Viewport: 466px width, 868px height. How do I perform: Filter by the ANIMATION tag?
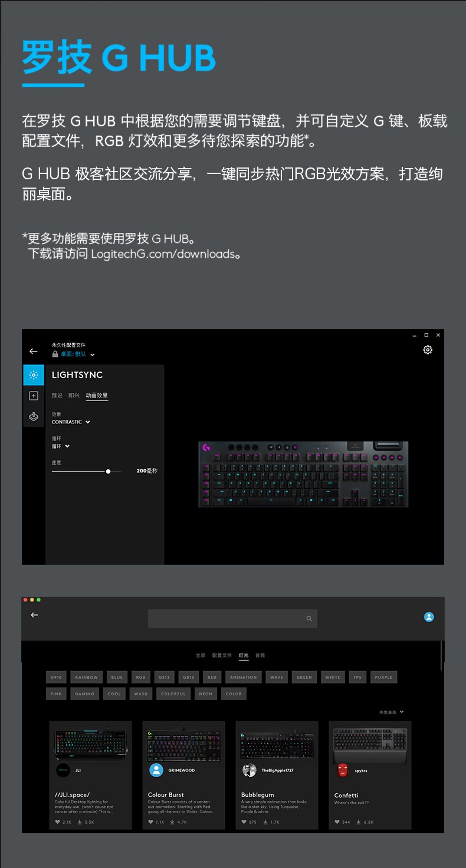(x=244, y=677)
